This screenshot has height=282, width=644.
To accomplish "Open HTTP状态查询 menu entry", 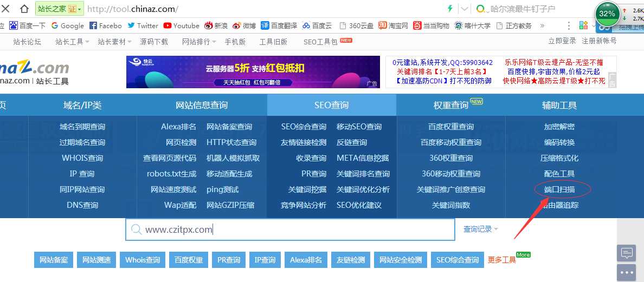I will click(231, 142).
